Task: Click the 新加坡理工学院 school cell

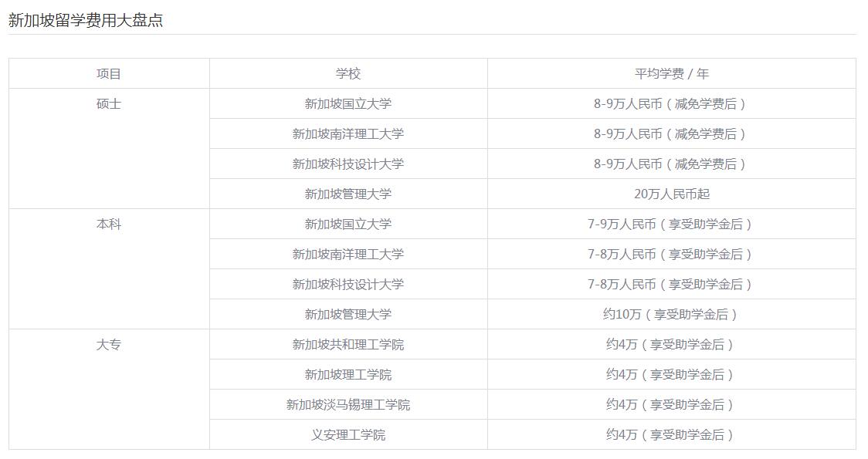Action: point(348,374)
